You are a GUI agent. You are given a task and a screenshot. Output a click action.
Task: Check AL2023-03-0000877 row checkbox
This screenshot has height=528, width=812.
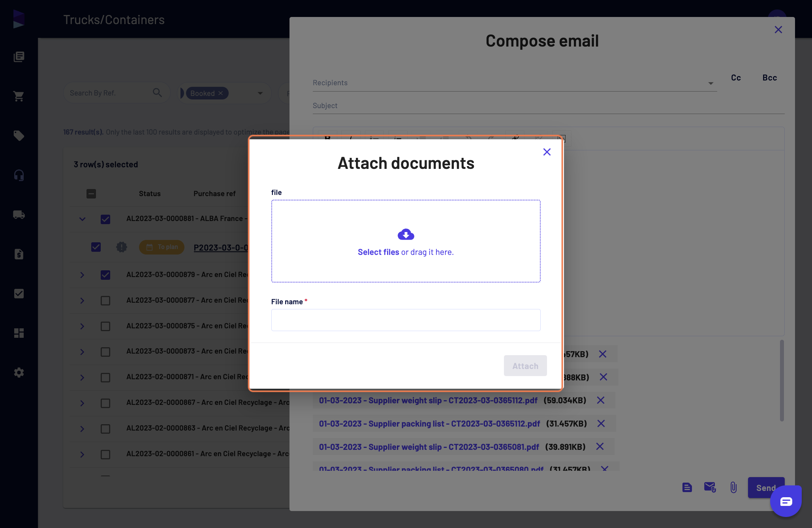[x=105, y=301]
